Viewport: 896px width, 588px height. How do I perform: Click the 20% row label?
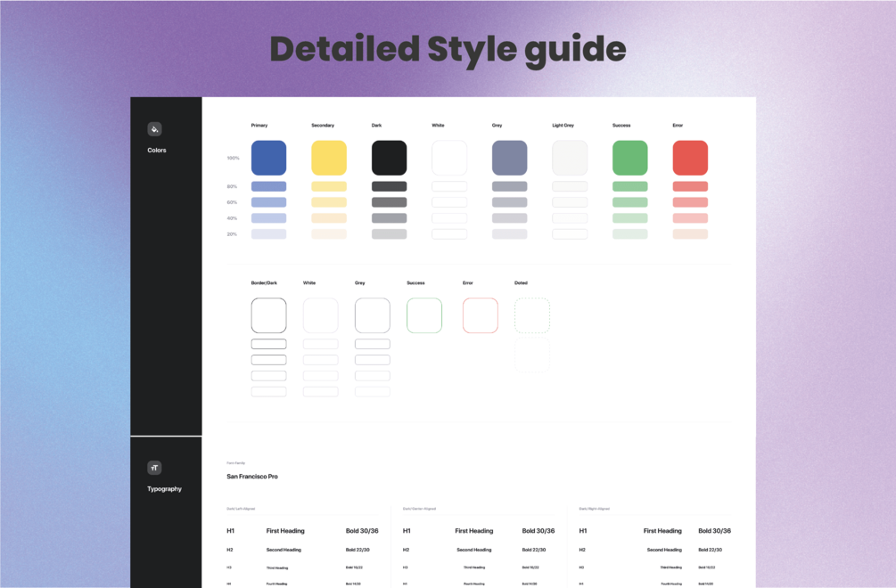pos(232,234)
